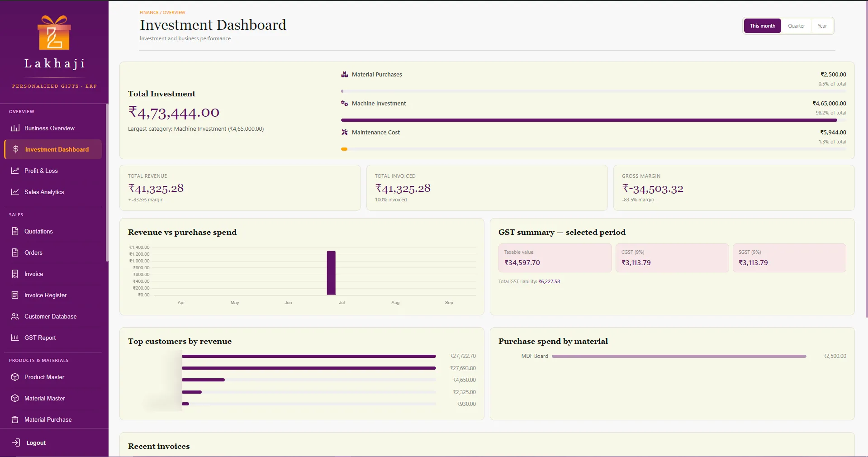Click the Orders document icon
Image resolution: width=868 pixels, height=457 pixels.
point(15,252)
